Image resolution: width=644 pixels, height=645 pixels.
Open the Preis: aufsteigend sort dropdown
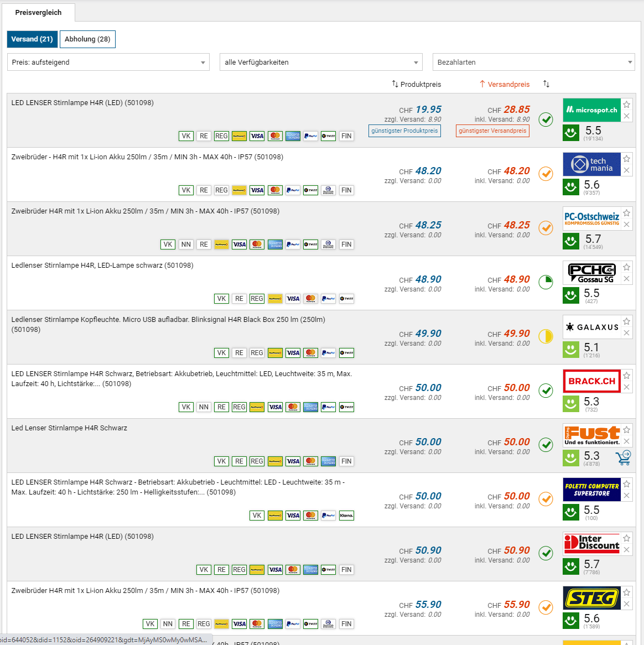(x=108, y=62)
